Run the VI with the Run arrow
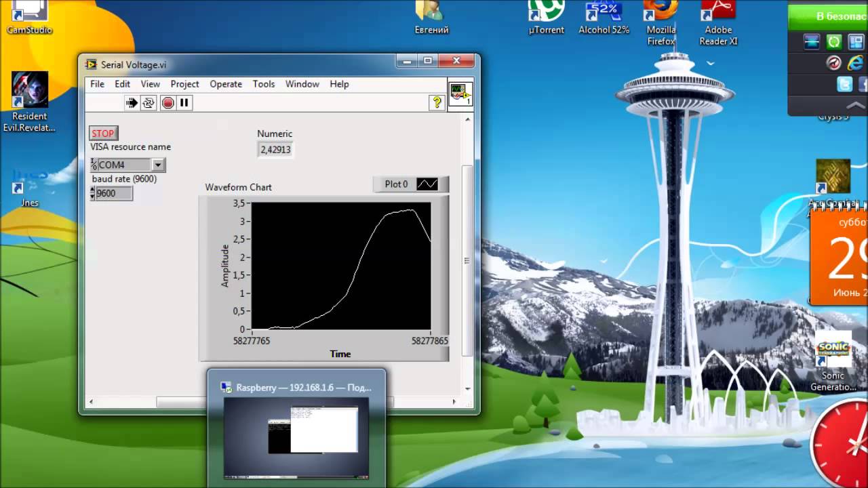The width and height of the screenshot is (868, 488). (x=132, y=103)
